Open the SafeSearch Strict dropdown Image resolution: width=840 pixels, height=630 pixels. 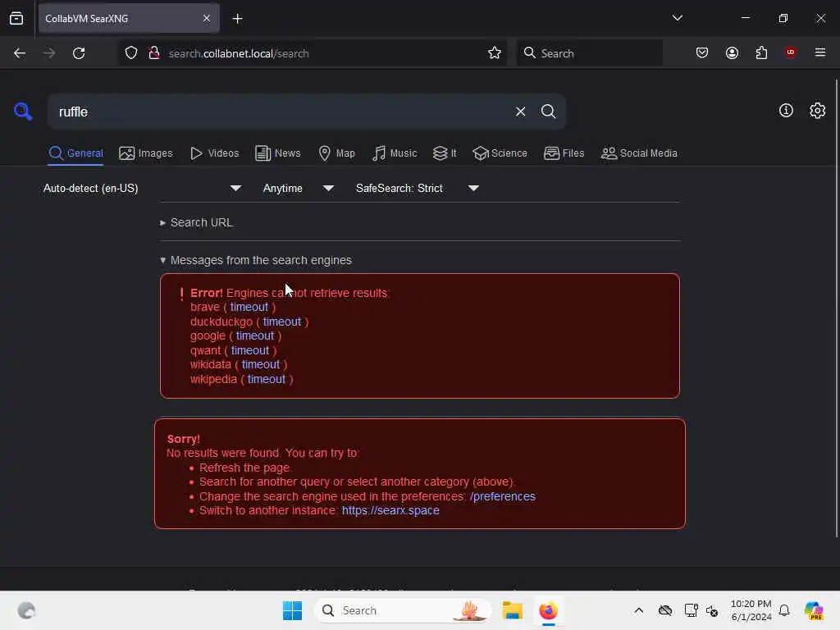coord(418,188)
